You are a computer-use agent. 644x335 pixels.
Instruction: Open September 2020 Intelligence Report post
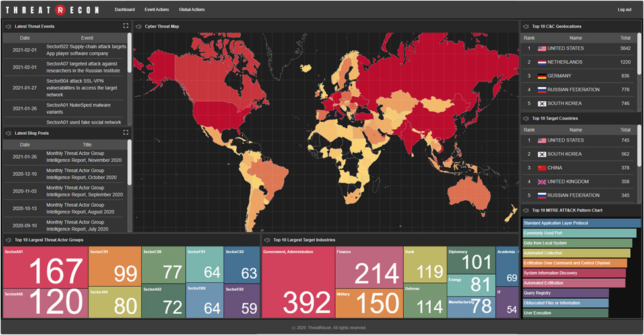(84, 192)
